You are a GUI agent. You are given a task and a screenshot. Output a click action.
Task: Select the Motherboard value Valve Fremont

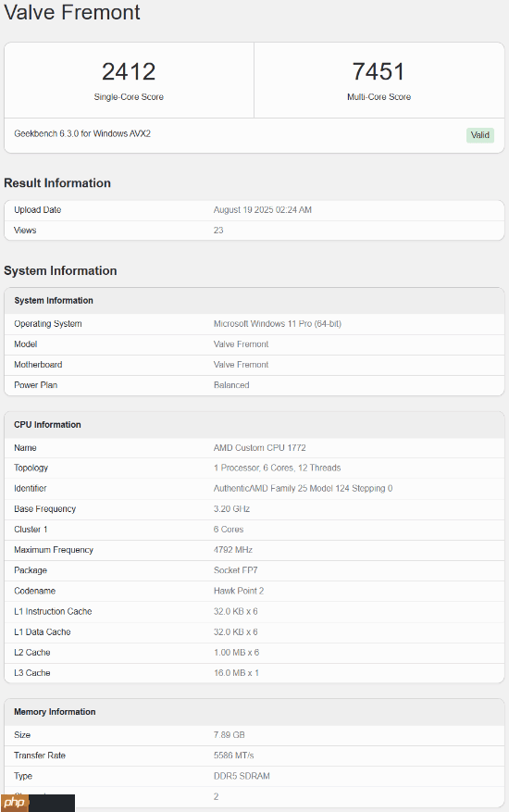click(x=242, y=365)
